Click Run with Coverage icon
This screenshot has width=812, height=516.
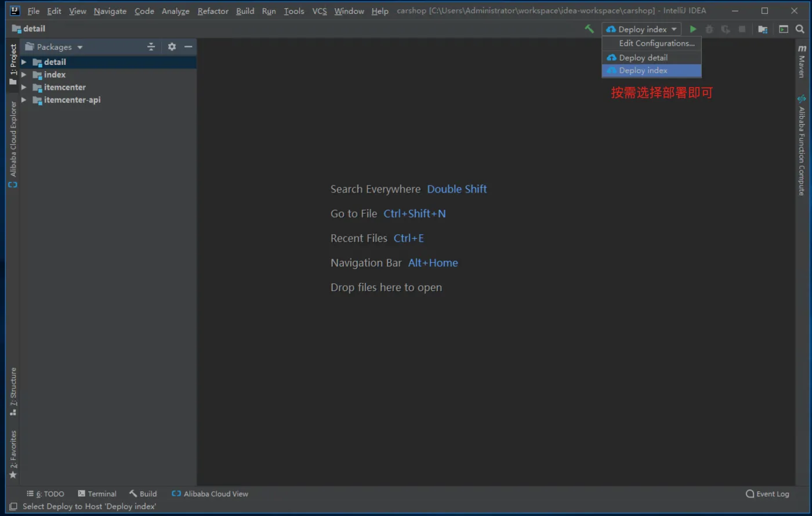[x=725, y=29]
